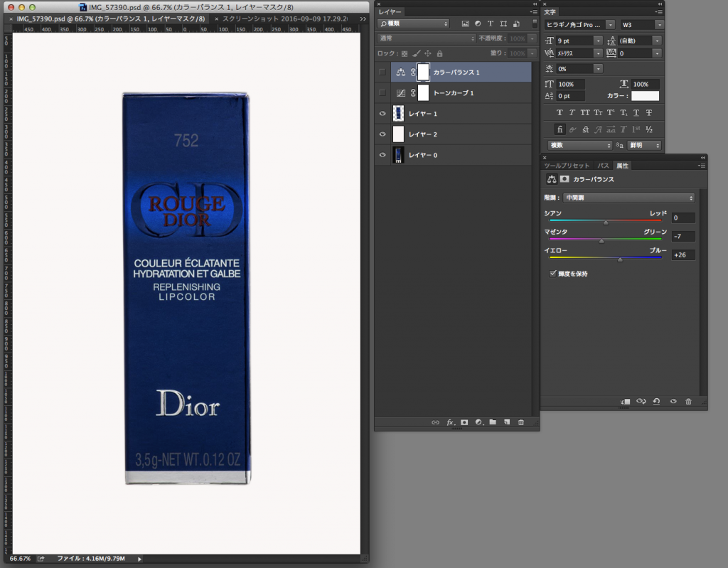Click the Faux Bold T icon
The height and width of the screenshot is (568, 728).
point(560,112)
